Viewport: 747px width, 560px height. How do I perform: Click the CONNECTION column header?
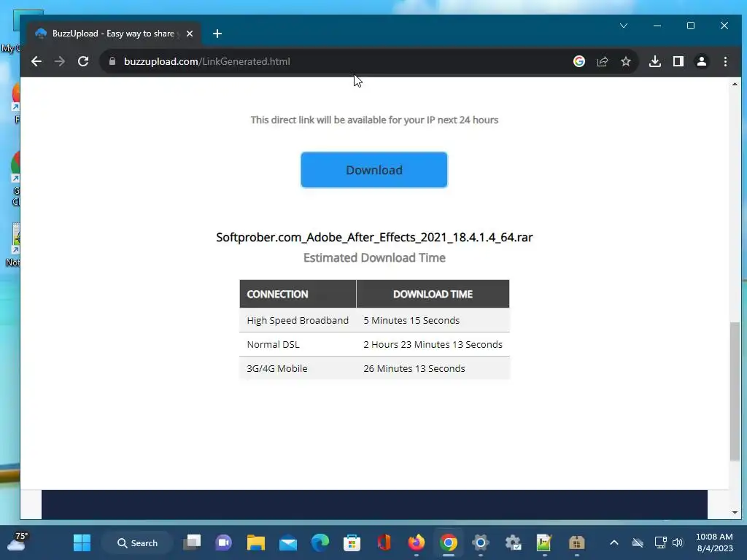click(298, 294)
